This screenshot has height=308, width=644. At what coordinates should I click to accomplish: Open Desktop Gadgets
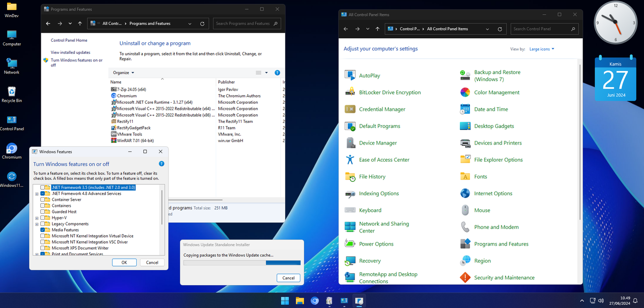tap(487, 126)
